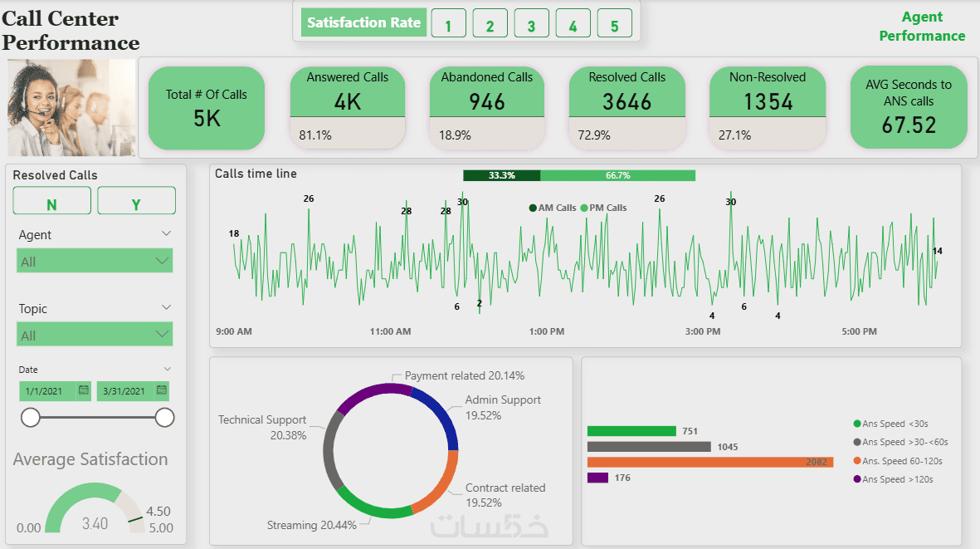Click the Calls time line chart title
980x549 pixels.
[256, 174]
